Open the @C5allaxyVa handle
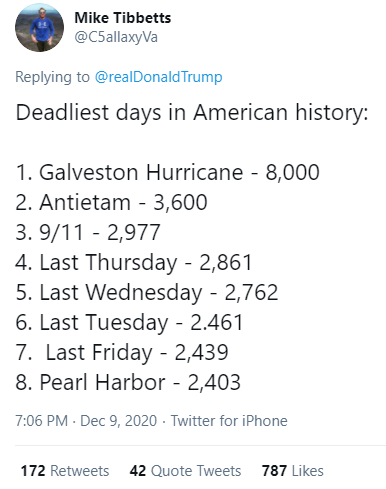386x489 pixels. [x=116, y=37]
